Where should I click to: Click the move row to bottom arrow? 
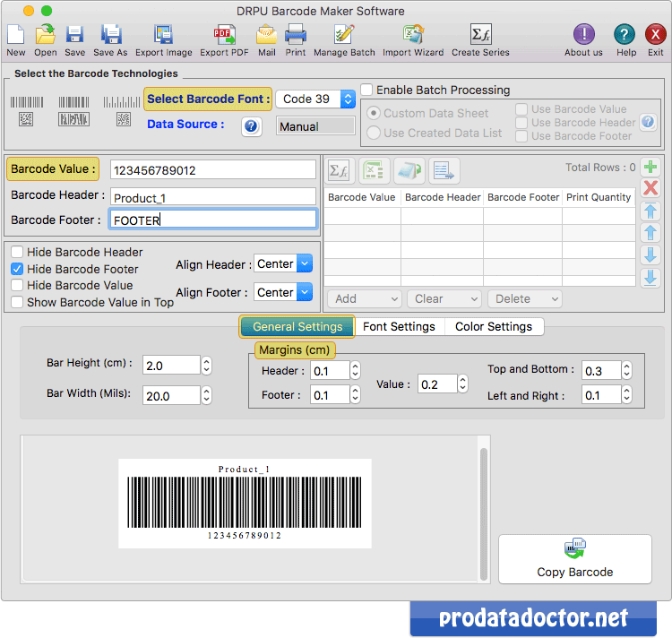(x=650, y=278)
